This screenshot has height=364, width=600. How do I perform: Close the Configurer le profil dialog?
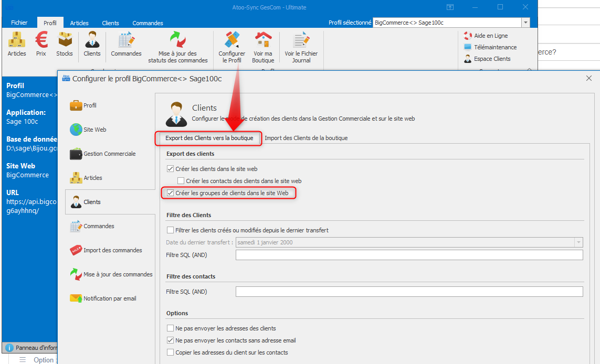pyautogui.click(x=589, y=78)
